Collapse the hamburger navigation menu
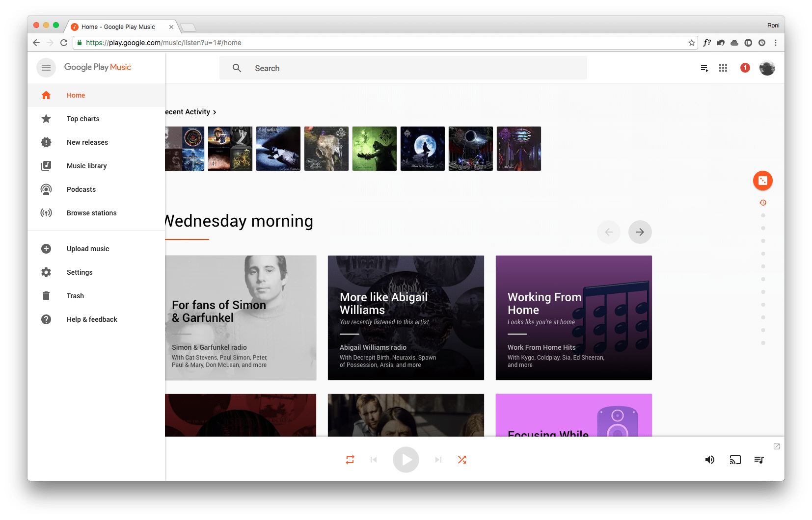This screenshot has height=520, width=812. pos(46,68)
